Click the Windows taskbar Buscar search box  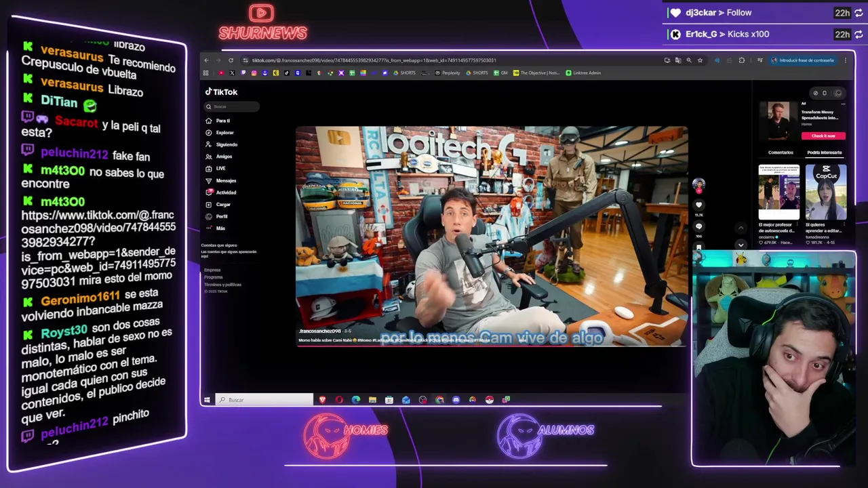pos(264,400)
